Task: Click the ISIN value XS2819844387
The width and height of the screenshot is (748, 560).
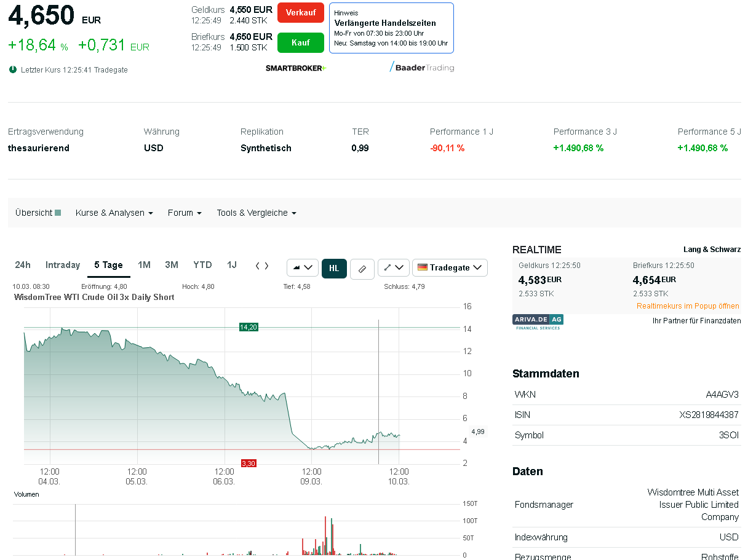Action: [x=709, y=415]
